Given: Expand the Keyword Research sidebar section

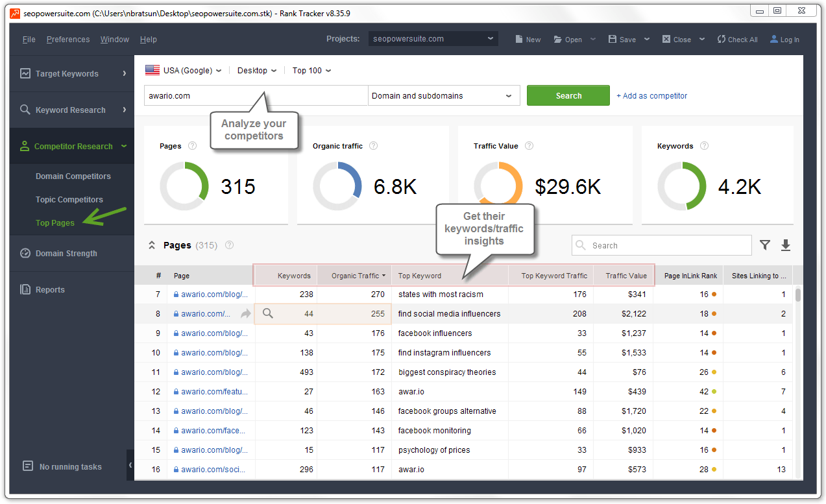Looking at the screenshot, I should (124, 110).
